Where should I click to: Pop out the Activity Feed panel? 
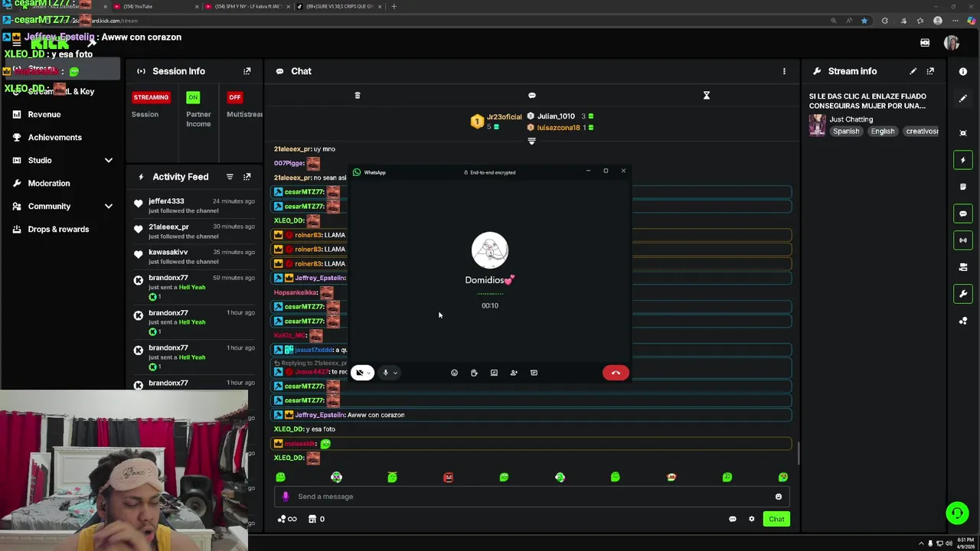click(247, 177)
